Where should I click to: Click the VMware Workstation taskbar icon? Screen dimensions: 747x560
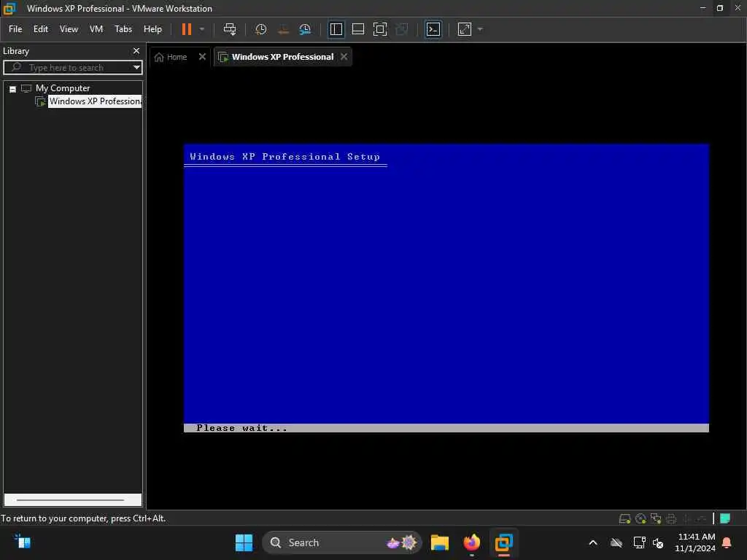click(503, 542)
